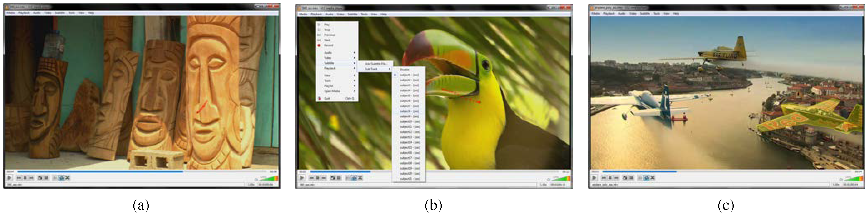Open the Media menu in the tiki statue window

[x=11, y=13]
